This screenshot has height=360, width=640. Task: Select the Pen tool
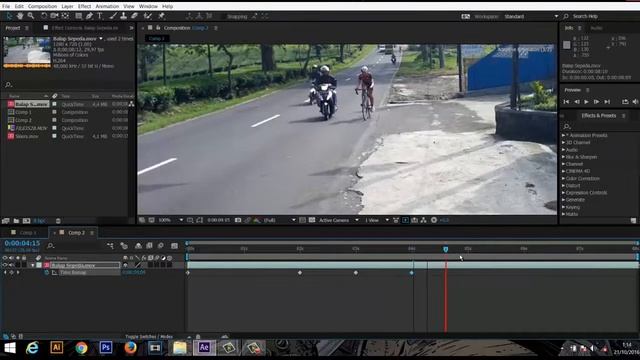click(89, 16)
